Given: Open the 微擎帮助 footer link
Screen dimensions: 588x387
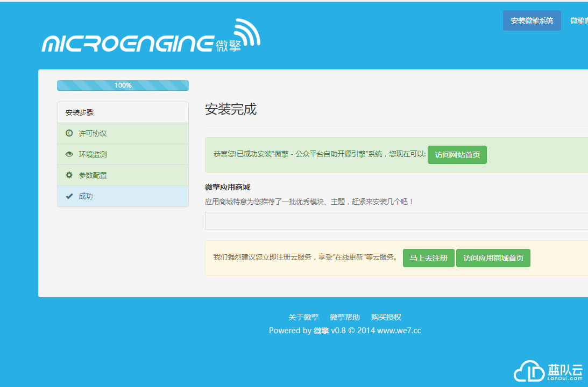Looking at the screenshot, I should click(345, 317).
